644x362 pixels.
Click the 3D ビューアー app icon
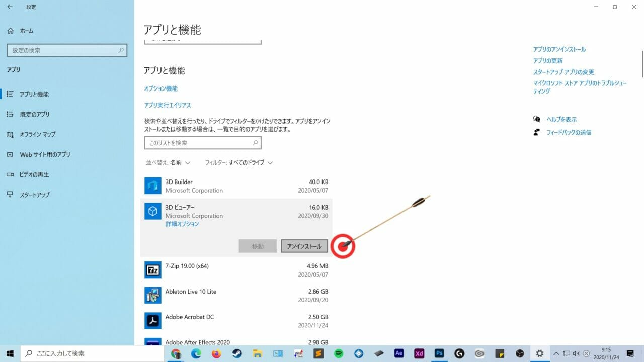pyautogui.click(x=153, y=211)
